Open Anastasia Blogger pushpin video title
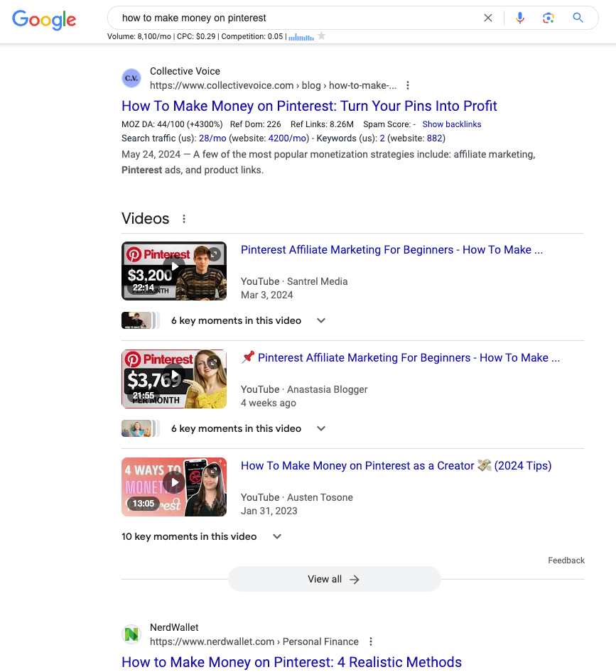The image size is (616, 672). [401, 358]
